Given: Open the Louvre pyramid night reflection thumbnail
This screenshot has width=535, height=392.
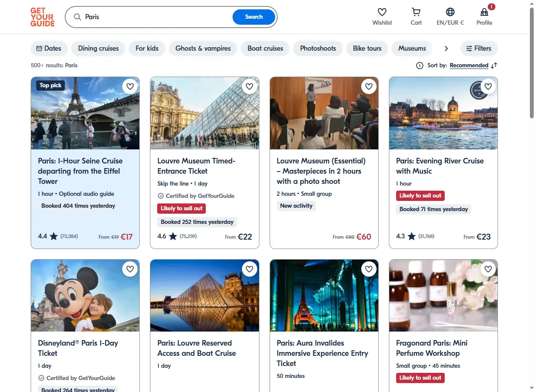Looking at the screenshot, I should point(204,296).
